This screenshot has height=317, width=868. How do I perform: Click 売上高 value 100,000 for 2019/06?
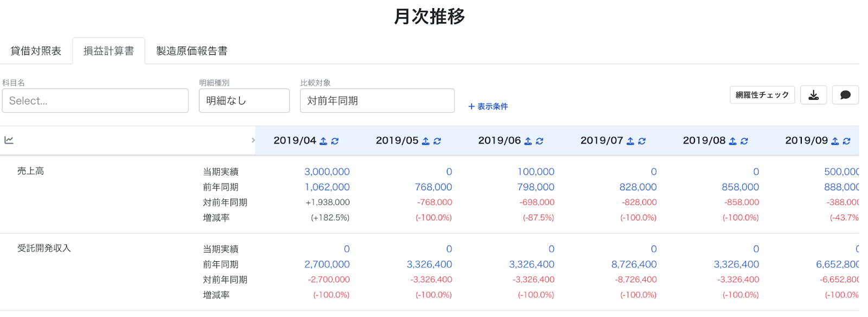coord(536,172)
